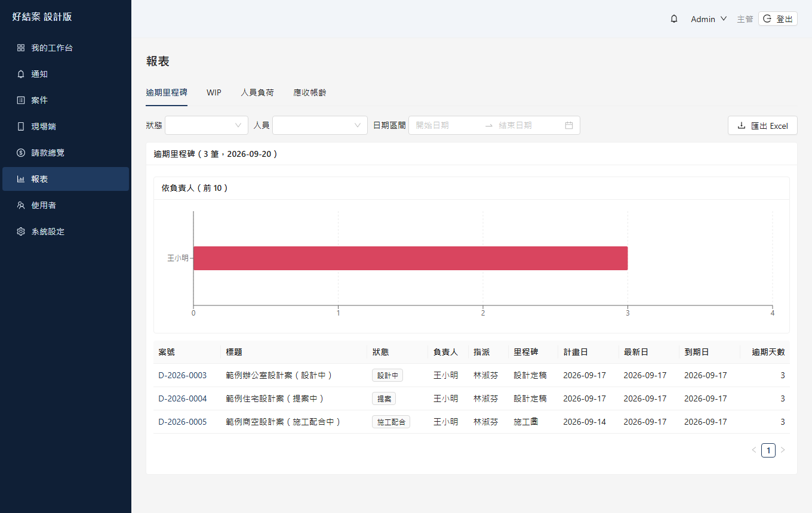This screenshot has width=812, height=513.
Task: Open 我的工作台 dashboard icon in sidebar
Action: tap(21, 48)
